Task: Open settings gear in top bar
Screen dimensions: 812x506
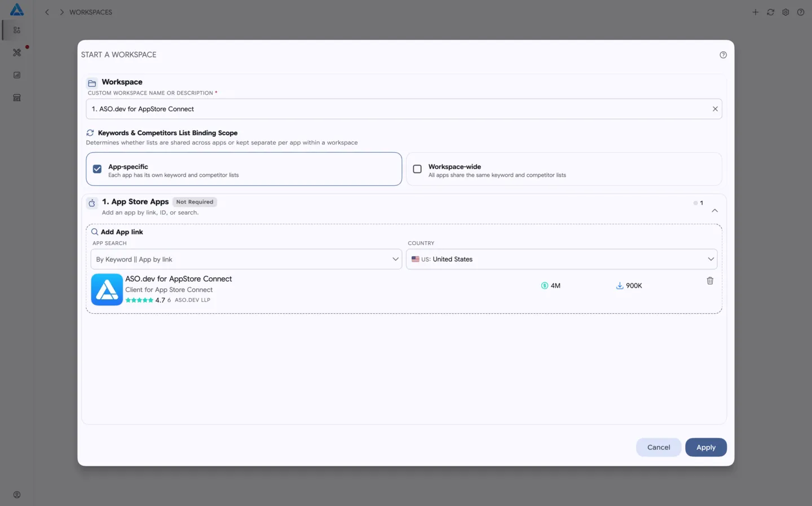Action: tap(785, 12)
